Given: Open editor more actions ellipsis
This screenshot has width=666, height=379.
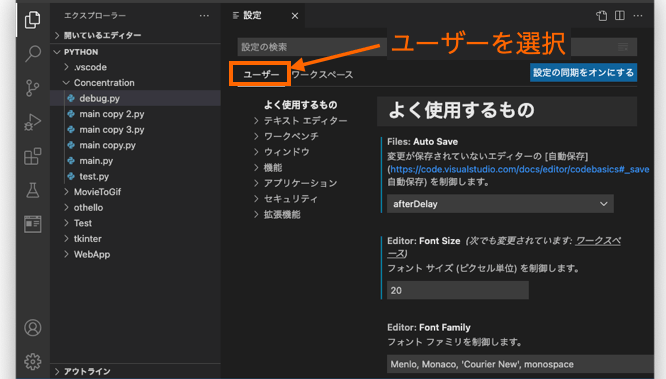Looking at the screenshot, I should [x=638, y=16].
